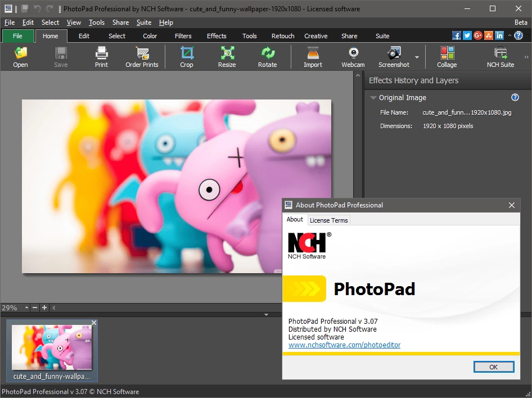Open the Order Prints tool
This screenshot has height=398, width=532.
(142, 57)
